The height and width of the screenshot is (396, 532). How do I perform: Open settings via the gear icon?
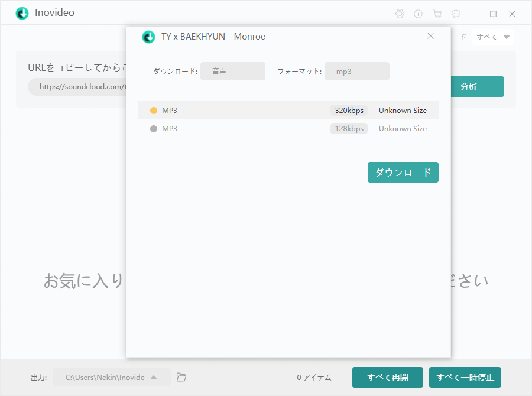point(400,14)
